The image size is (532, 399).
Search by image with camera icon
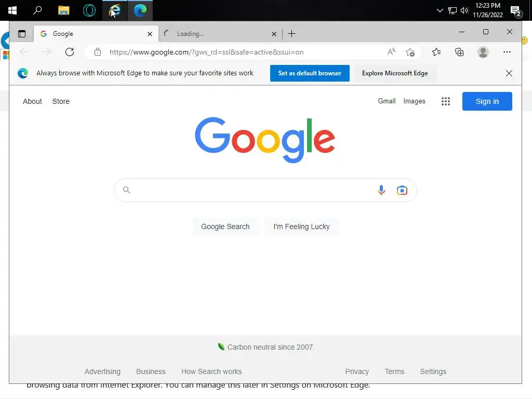[402, 190]
